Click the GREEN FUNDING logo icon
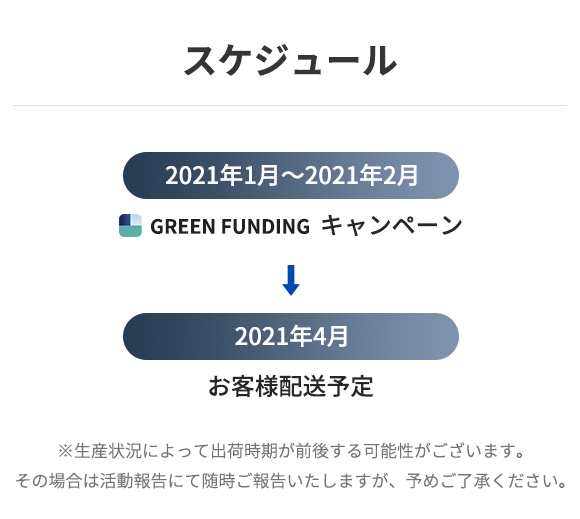 coord(130,225)
